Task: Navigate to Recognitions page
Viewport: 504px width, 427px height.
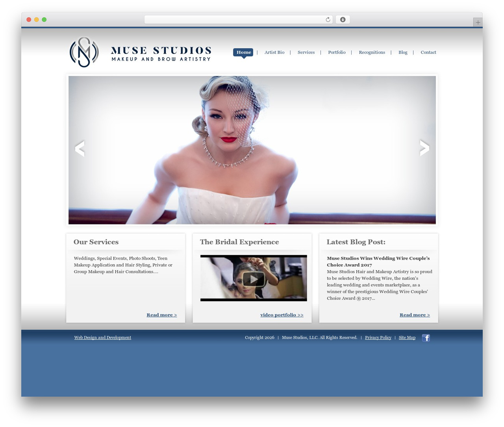Action: point(372,52)
